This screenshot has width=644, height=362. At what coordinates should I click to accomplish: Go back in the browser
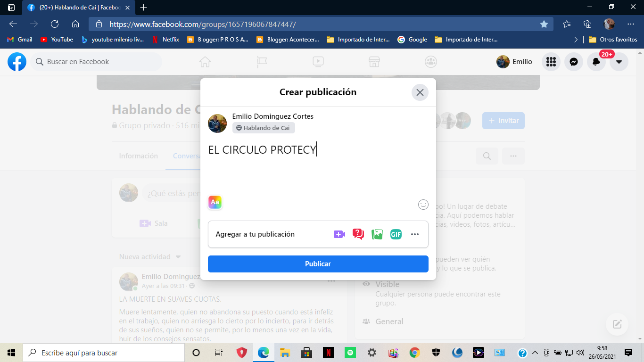(x=13, y=24)
